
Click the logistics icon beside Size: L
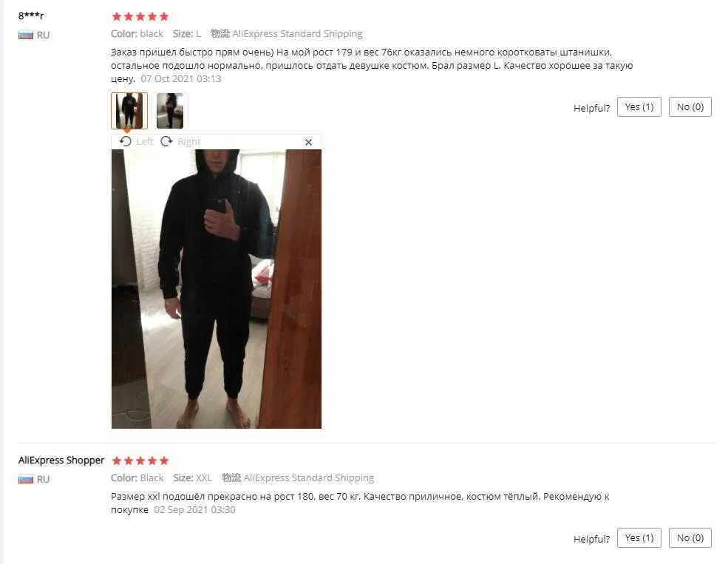click(x=220, y=33)
